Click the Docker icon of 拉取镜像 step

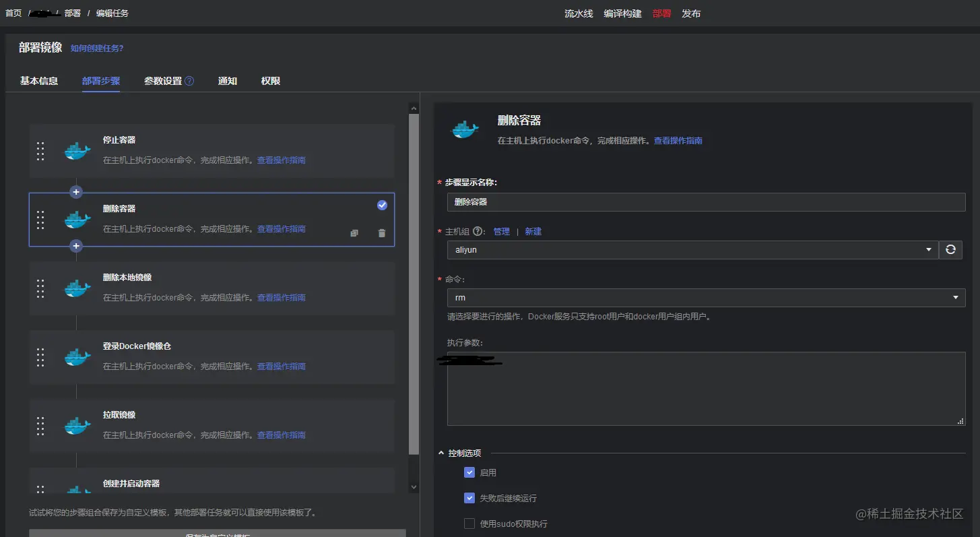point(77,426)
